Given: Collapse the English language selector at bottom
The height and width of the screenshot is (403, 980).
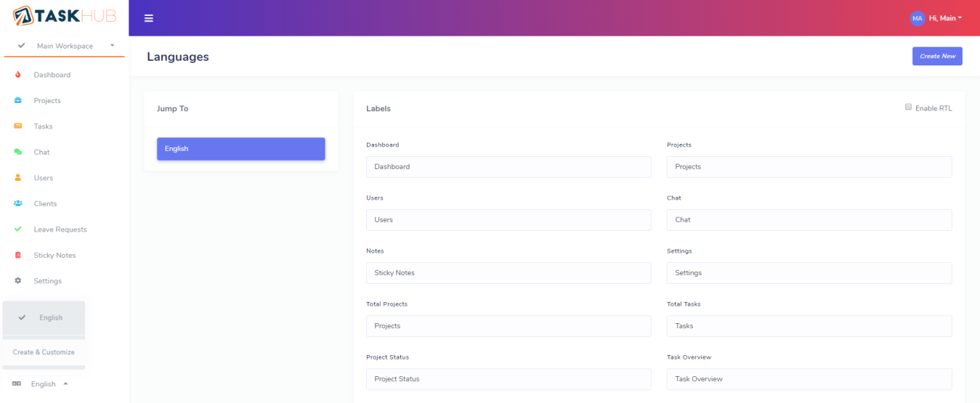Looking at the screenshot, I should coord(44,384).
